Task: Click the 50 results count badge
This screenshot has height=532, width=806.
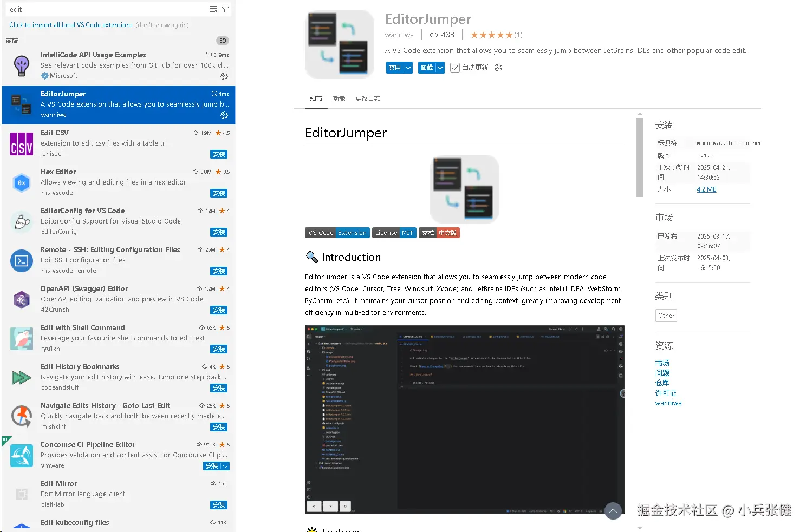Action: point(223,41)
